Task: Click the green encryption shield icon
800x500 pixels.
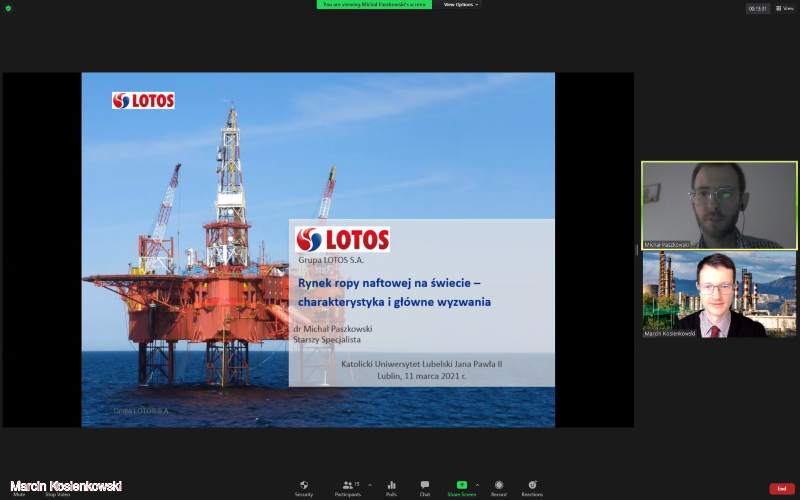Action: pos(8,7)
